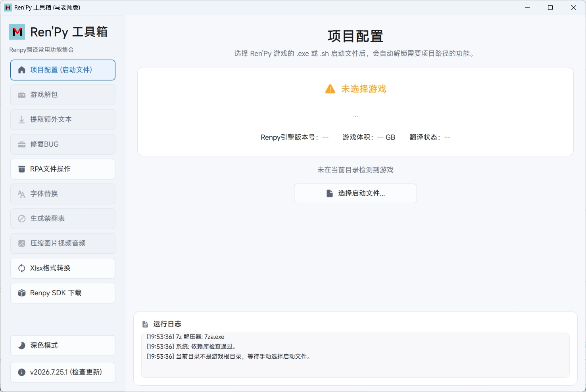The image size is (586, 392).
Task: Maximize the Ren'Py 工具箱 window
Action: pyautogui.click(x=550, y=8)
